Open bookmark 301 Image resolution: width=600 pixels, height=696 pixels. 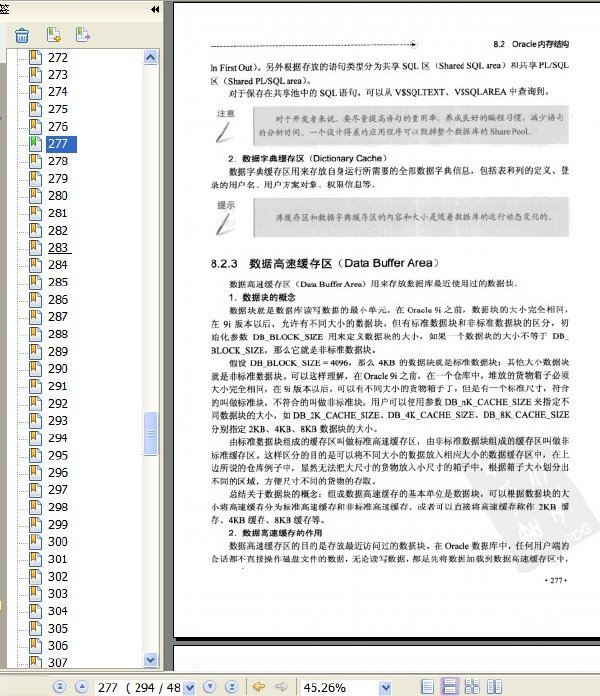(x=58, y=559)
